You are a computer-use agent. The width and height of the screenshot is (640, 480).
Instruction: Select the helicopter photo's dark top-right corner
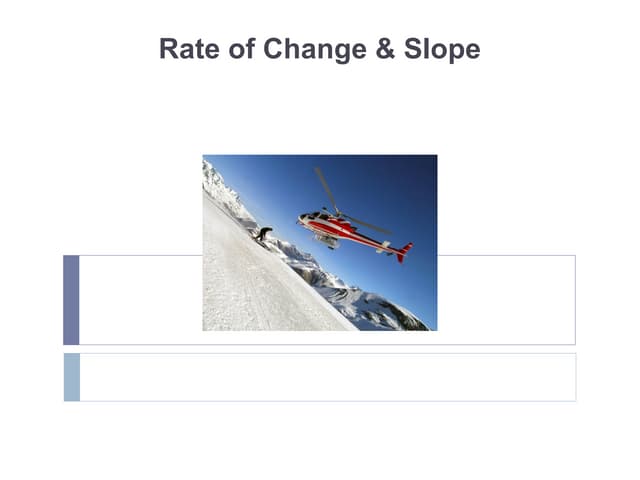tap(426, 163)
